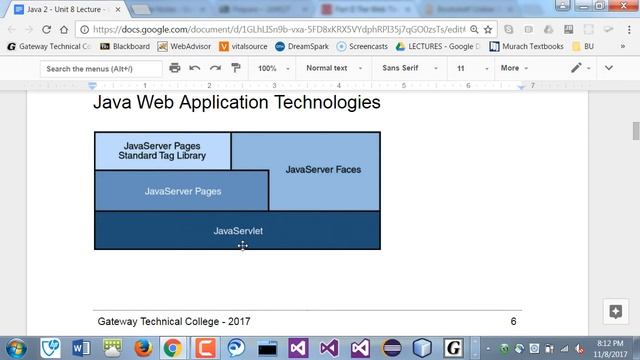The height and width of the screenshot is (360, 640).
Task: Open Camtasia from the taskbar
Action: [x=205, y=348]
